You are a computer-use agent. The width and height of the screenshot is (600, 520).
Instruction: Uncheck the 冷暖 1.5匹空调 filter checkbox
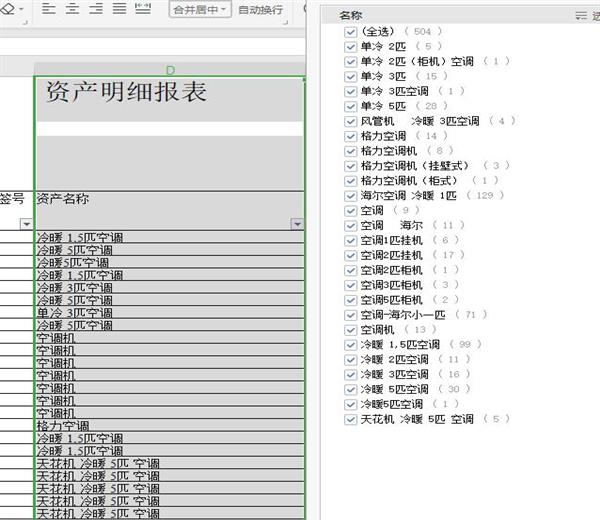(x=350, y=345)
